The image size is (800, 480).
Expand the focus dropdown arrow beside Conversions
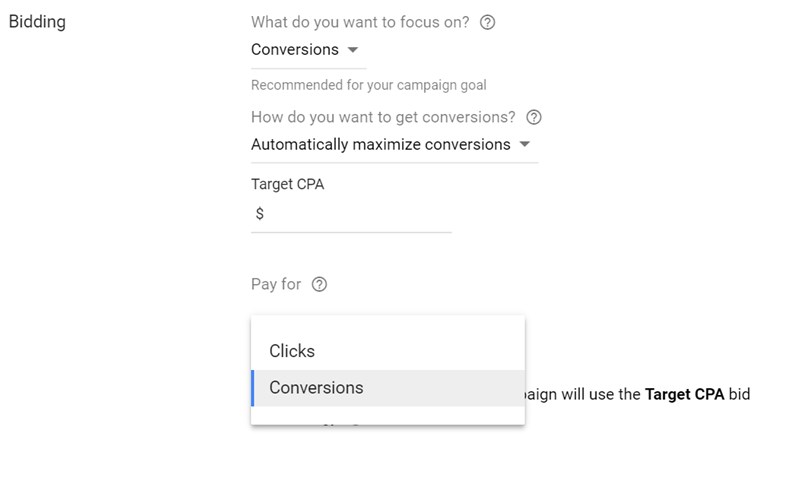[353, 50]
